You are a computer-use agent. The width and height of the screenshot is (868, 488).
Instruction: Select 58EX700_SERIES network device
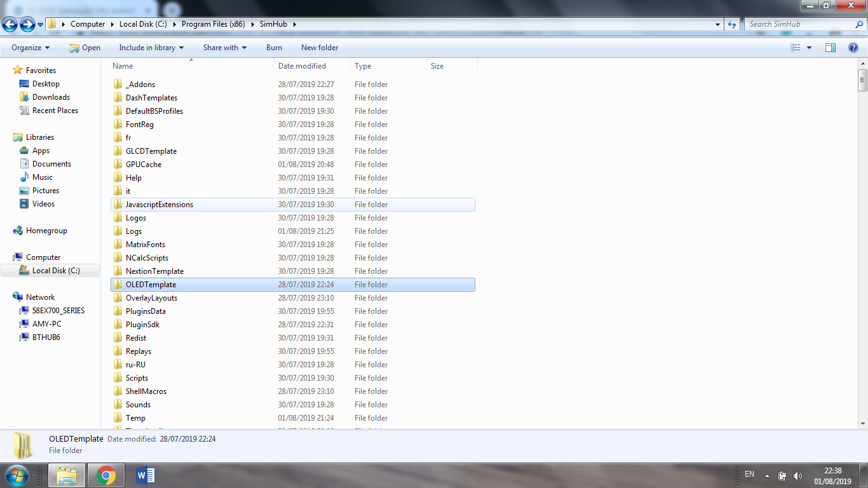(x=58, y=311)
